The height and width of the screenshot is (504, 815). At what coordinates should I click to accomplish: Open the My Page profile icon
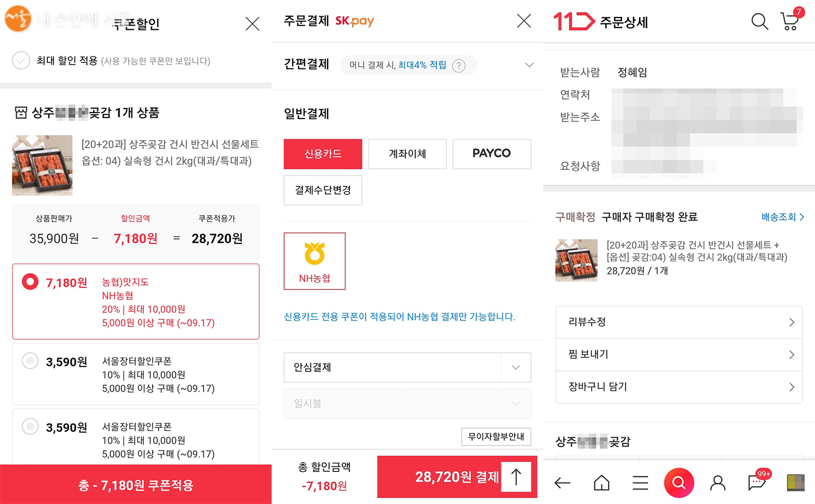pyautogui.click(x=718, y=482)
